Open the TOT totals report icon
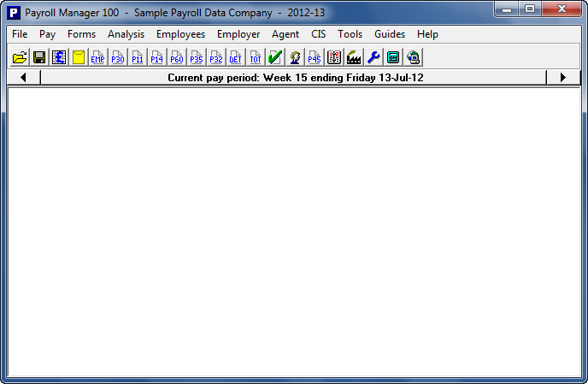This screenshot has height=384, width=588. pyautogui.click(x=256, y=57)
